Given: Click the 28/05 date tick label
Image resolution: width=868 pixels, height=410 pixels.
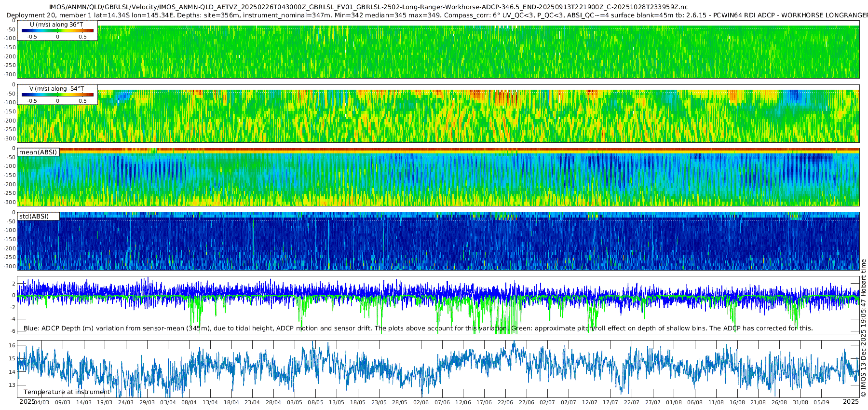Looking at the screenshot, I should point(400,402).
